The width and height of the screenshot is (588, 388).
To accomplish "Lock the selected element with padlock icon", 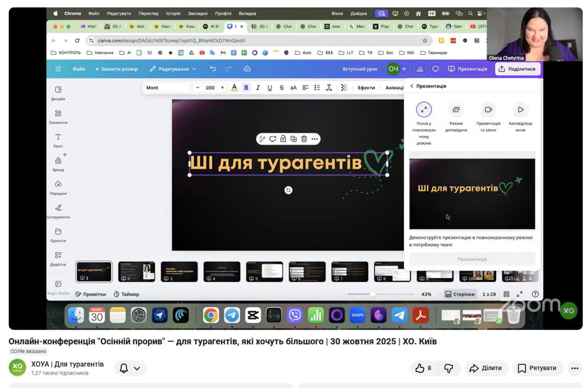I will [x=283, y=139].
